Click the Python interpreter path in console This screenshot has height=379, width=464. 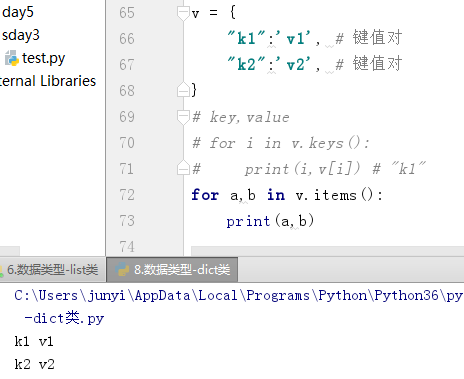238,296
